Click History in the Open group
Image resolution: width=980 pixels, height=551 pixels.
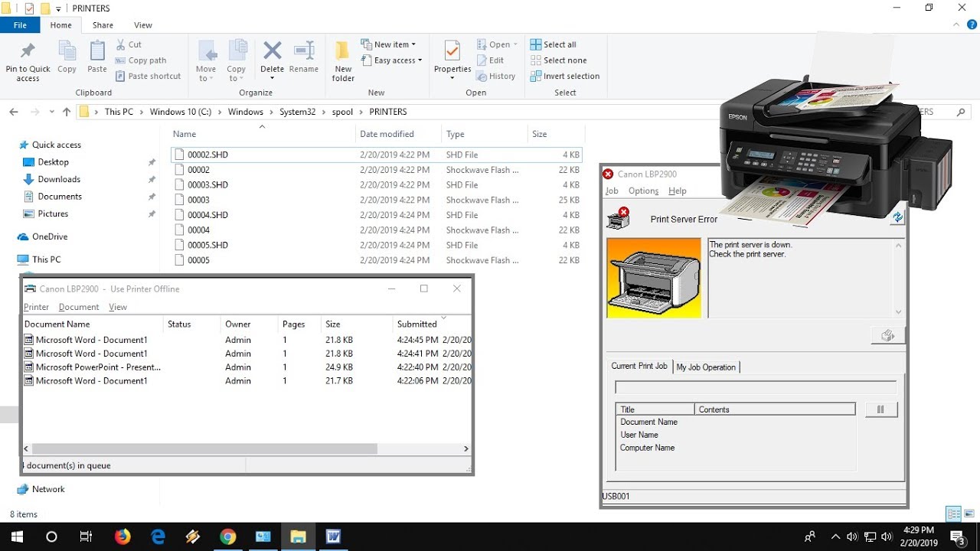pyautogui.click(x=495, y=76)
